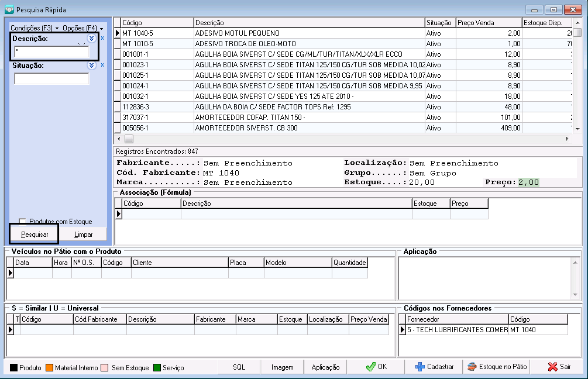
Task: Click the Fornecedor column header
Action: point(457,319)
